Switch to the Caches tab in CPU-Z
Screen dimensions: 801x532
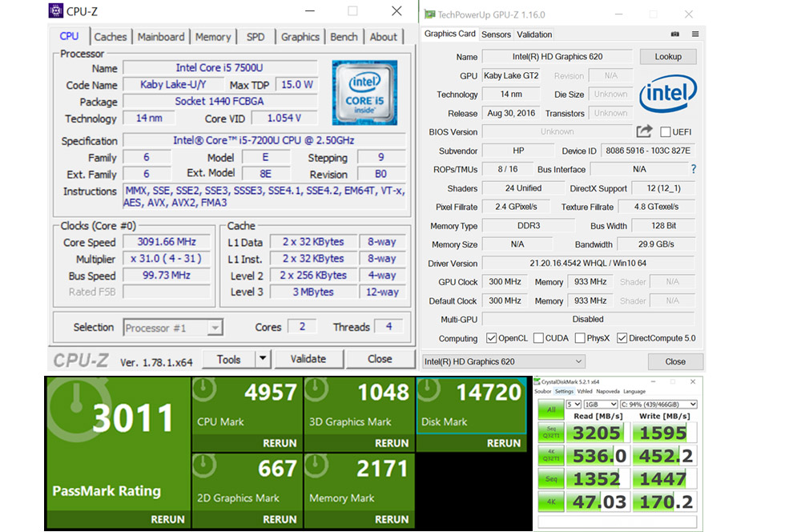click(110, 37)
